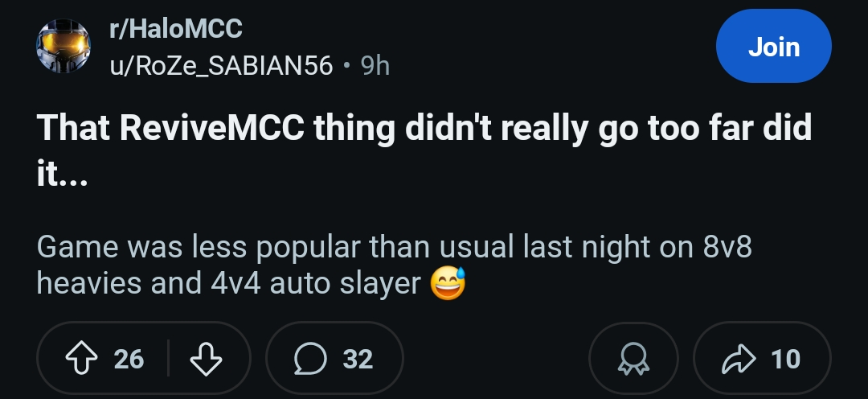The width and height of the screenshot is (868, 399).
Task: Click the dot separator before the timestamp
Action: (x=346, y=65)
